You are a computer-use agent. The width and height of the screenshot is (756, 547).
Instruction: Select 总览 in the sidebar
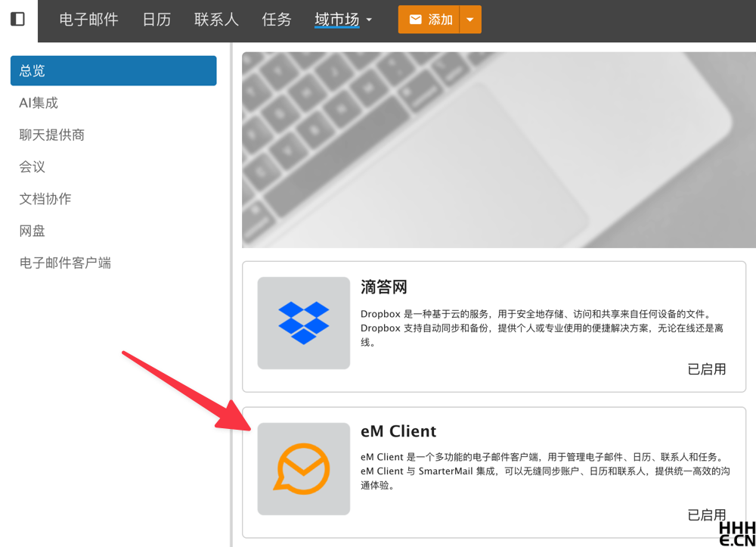coord(113,70)
